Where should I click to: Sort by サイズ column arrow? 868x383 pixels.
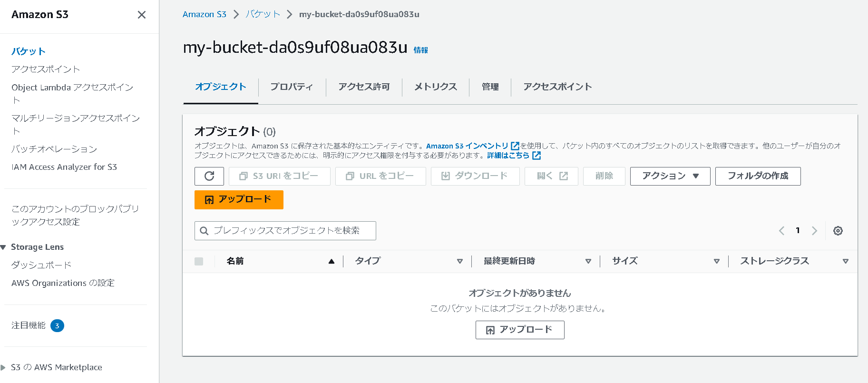pyautogui.click(x=717, y=261)
